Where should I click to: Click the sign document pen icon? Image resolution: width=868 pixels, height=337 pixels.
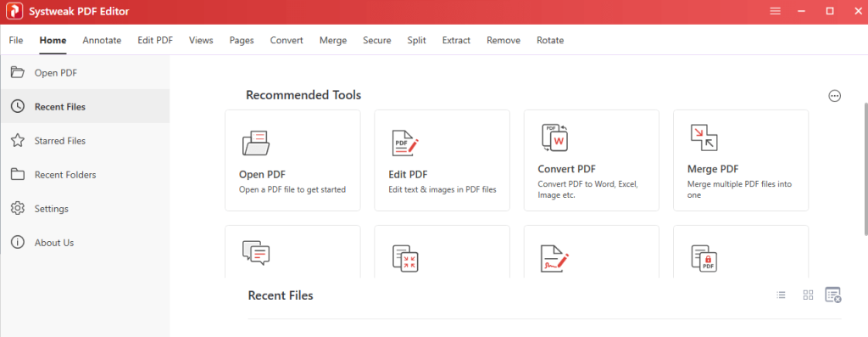554,258
